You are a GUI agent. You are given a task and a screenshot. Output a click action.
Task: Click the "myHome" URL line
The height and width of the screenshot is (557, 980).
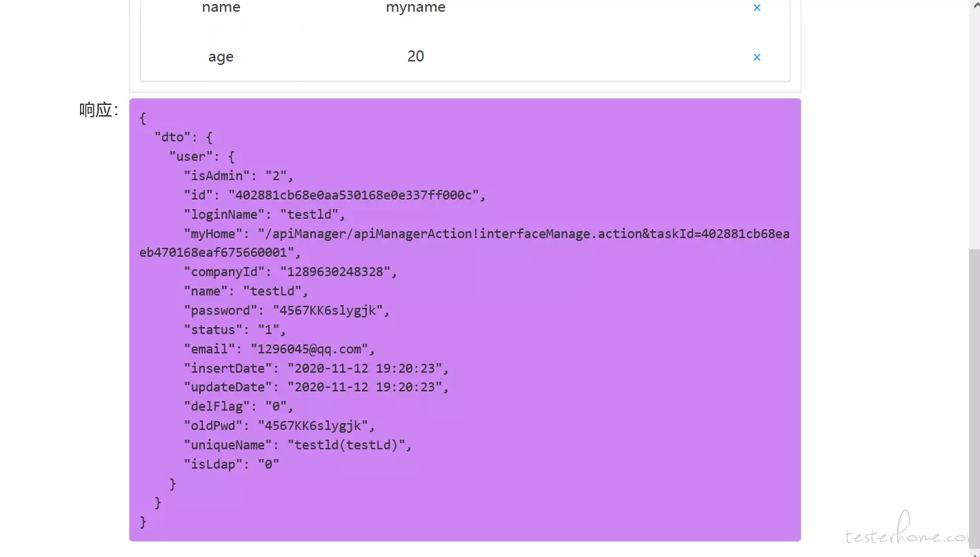[x=464, y=243]
